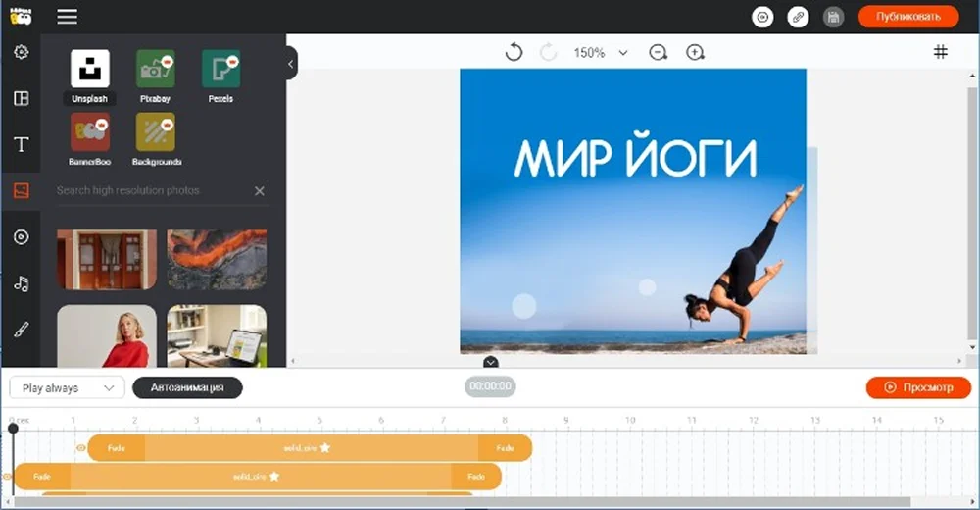980x510 pixels.
Task: Click the timeline horizontal scrollbar
Action: [x=463, y=502]
